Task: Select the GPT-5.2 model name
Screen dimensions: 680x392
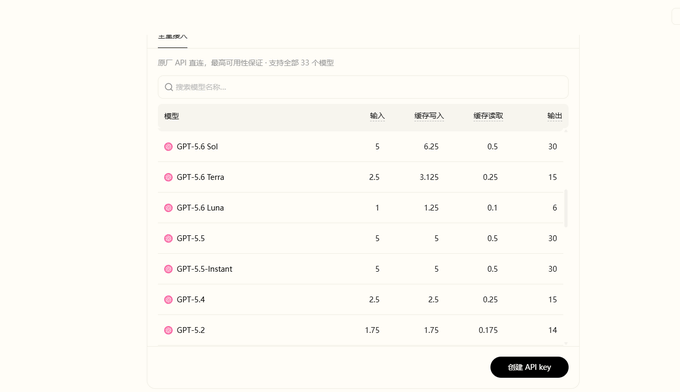Action: pyautogui.click(x=191, y=330)
